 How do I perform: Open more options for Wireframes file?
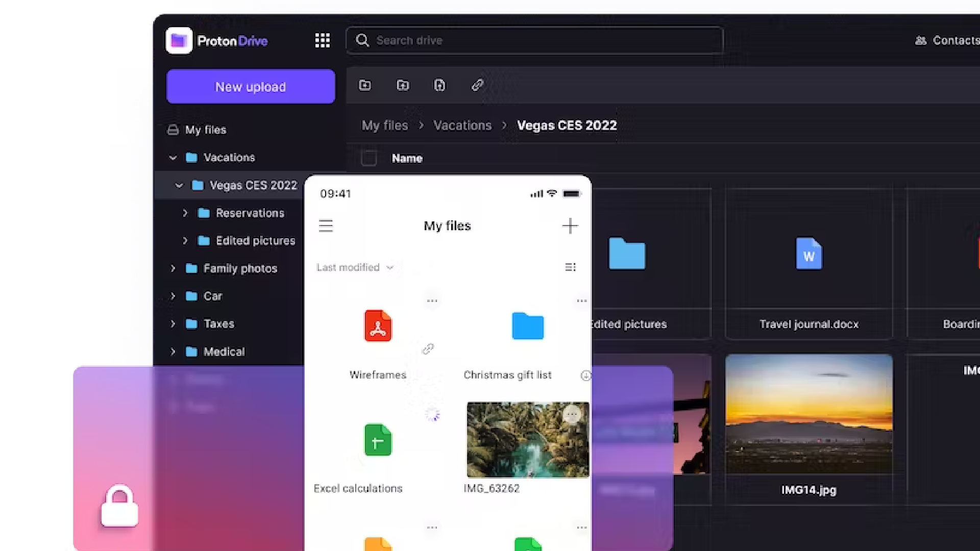[432, 301]
